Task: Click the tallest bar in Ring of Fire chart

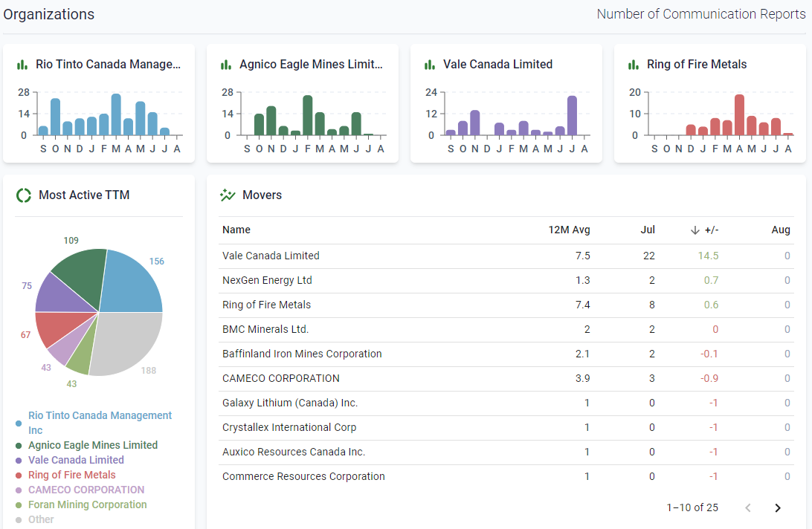Action: tap(739, 115)
